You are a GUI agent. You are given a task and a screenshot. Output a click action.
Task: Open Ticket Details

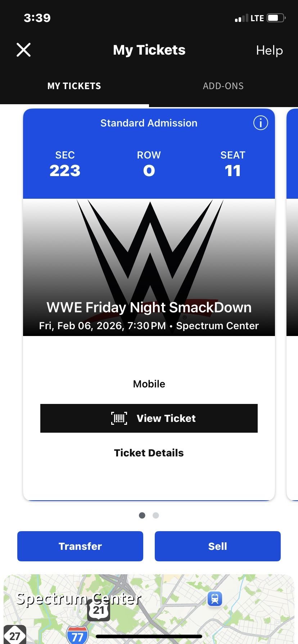point(149,453)
